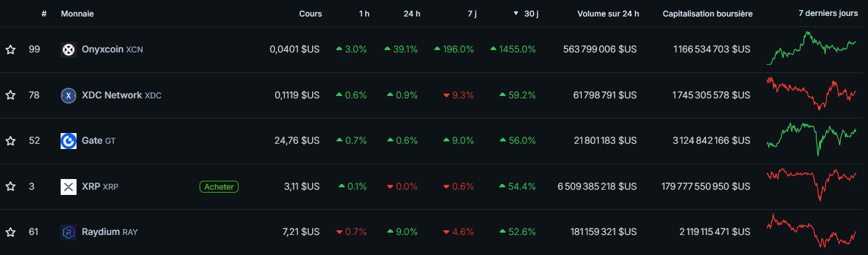Sort by Capitalisation boursière header

pyautogui.click(x=707, y=14)
